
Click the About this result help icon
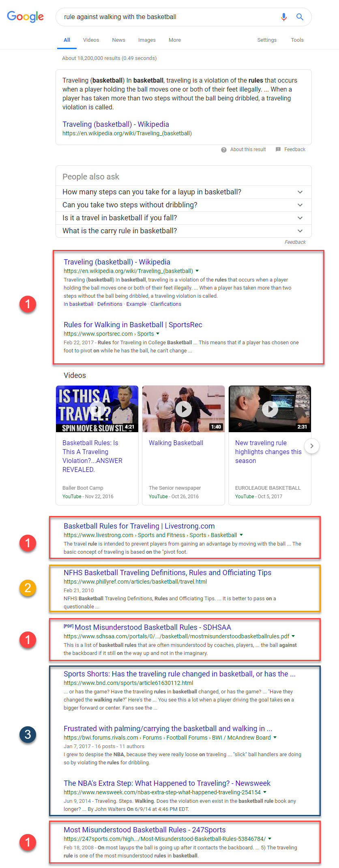tap(224, 150)
